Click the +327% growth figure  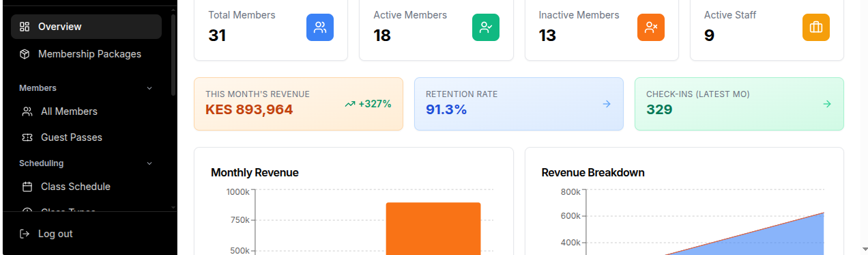[x=375, y=104]
